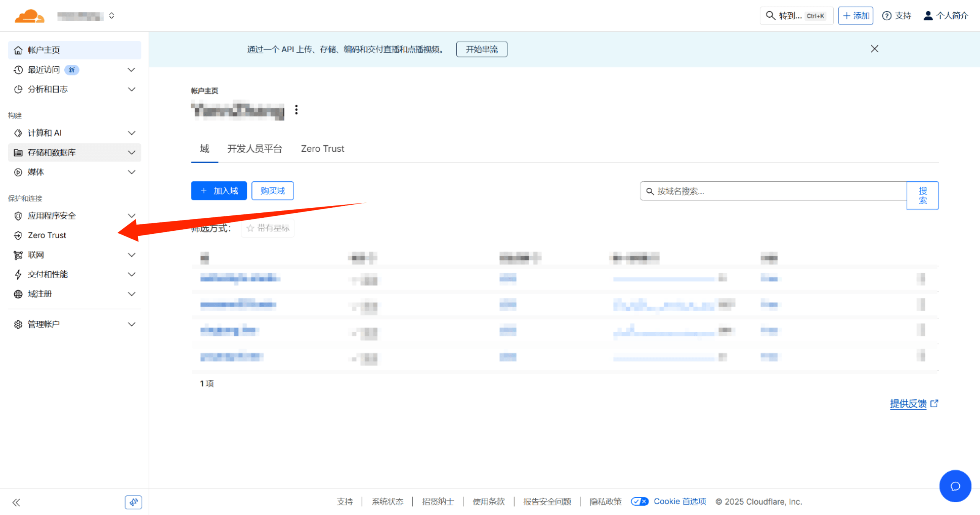Expand the 分析和日志 section

pyautogui.click(x=131, y=89)
